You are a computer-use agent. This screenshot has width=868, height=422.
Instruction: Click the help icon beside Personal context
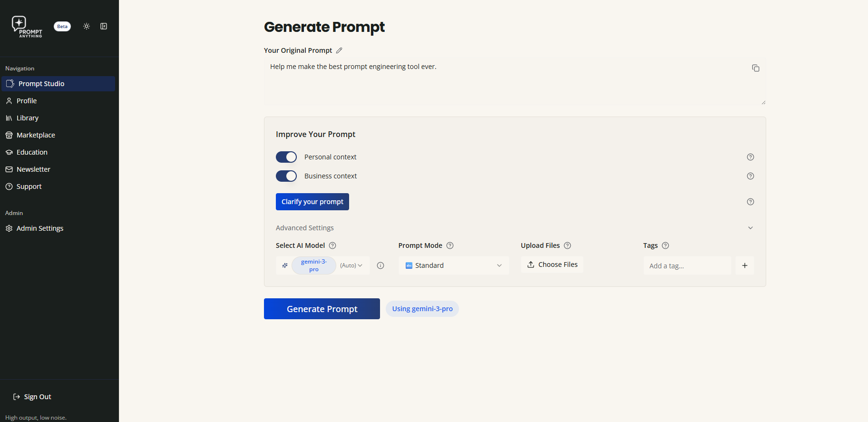tap(750, 157)
